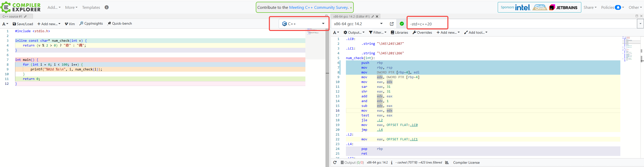Click the assembly output minimap

(631, 49)
